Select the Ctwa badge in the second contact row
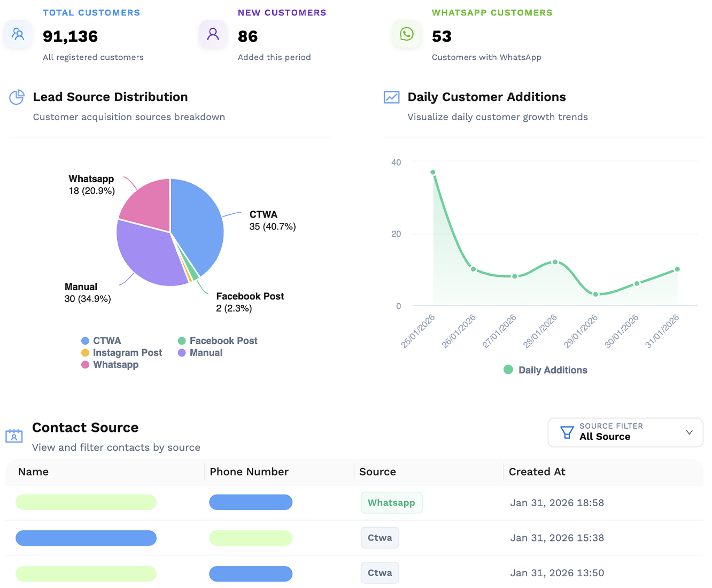This screenshot has height=588, width=712. click(x=380, y=537)
